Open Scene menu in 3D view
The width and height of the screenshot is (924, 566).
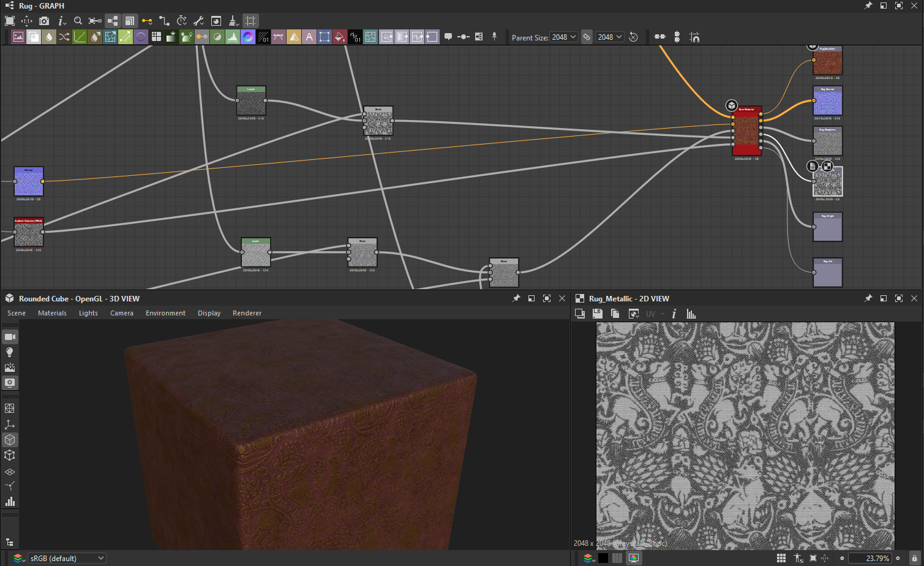coord(17,313)
